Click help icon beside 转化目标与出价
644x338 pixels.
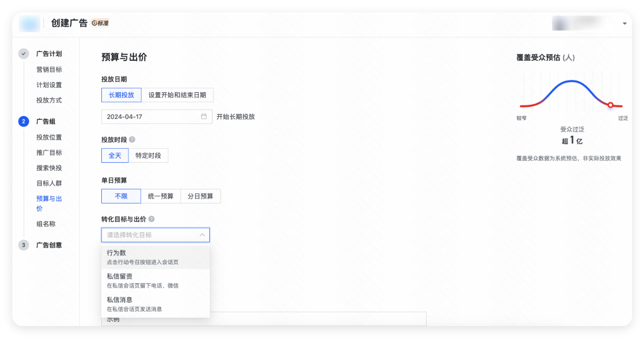(x=151, y=219)
